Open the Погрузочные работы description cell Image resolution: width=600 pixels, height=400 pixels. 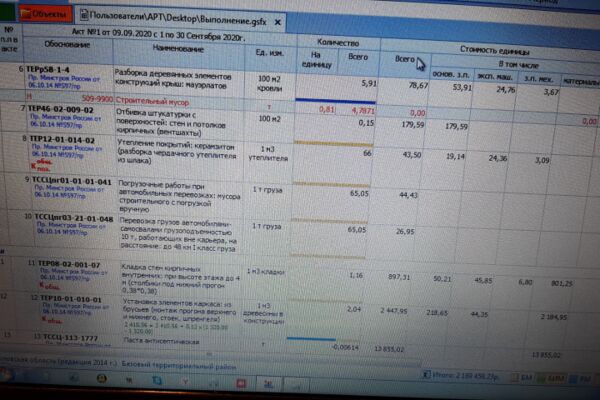(179, 197)
